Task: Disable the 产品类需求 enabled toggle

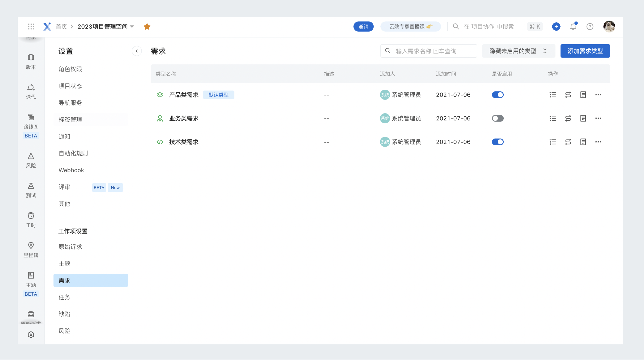Action: 497,95
